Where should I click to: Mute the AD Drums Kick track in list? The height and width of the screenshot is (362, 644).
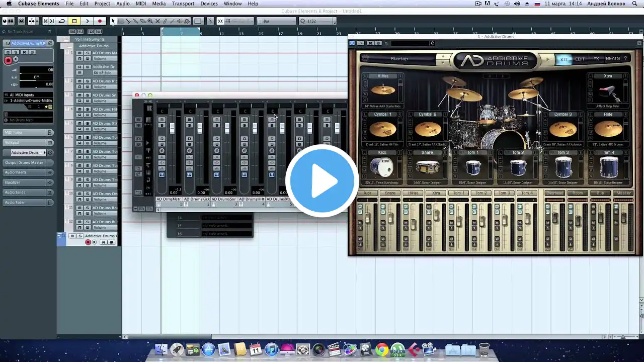(x=79, y=81)
